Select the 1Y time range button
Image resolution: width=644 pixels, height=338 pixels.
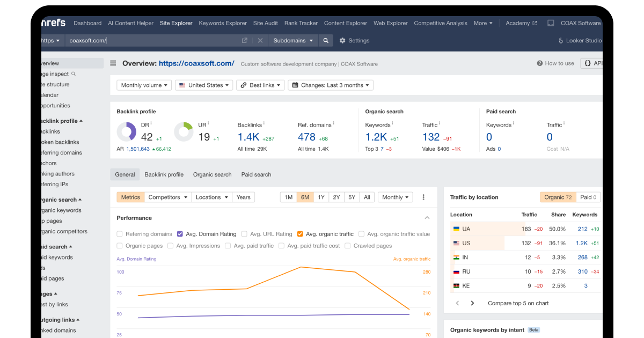coord(321,197)
